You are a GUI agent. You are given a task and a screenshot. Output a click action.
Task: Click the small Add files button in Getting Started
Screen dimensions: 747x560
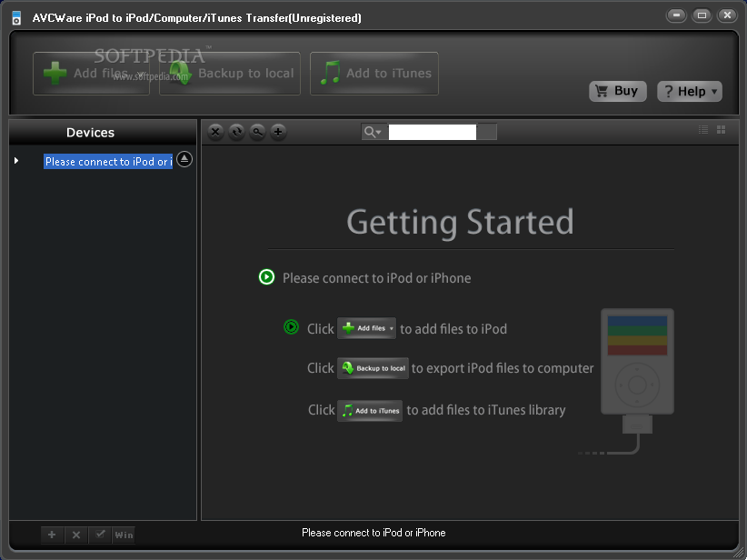[366, 328]
